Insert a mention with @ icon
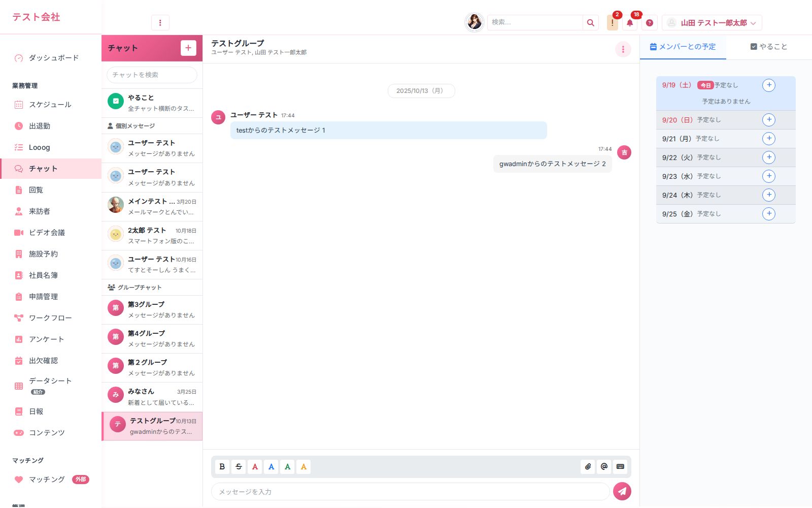Image resolution: width=812 pixels, height=508 pixels. pos(604,466)
